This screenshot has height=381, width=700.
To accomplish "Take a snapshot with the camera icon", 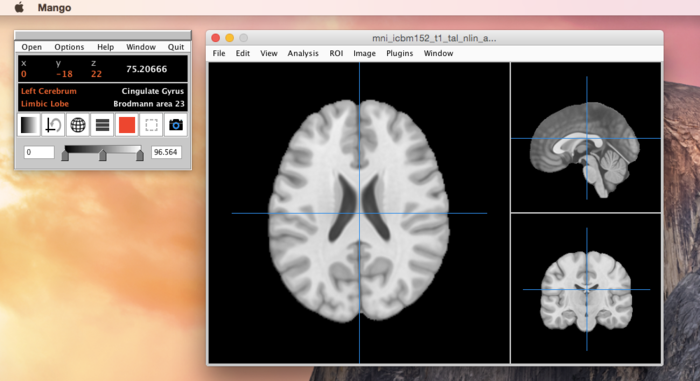I will [176, 125].
